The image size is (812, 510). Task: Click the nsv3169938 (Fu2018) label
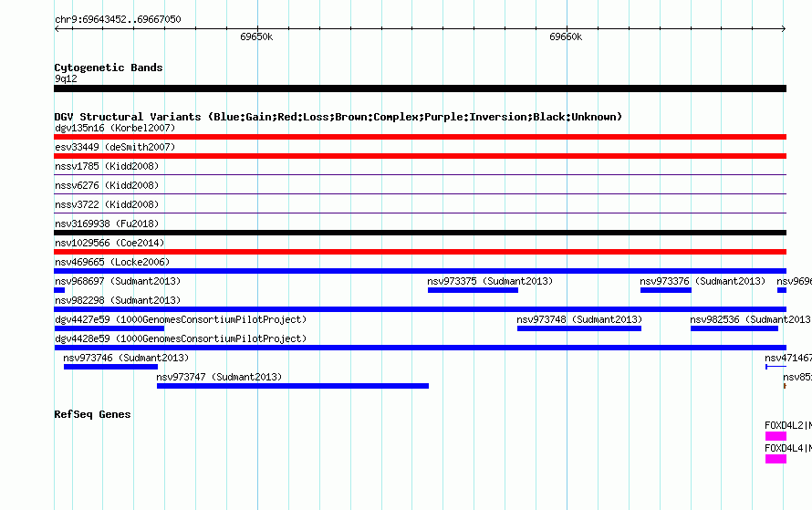pyautogui.click(x=107, y=224)
